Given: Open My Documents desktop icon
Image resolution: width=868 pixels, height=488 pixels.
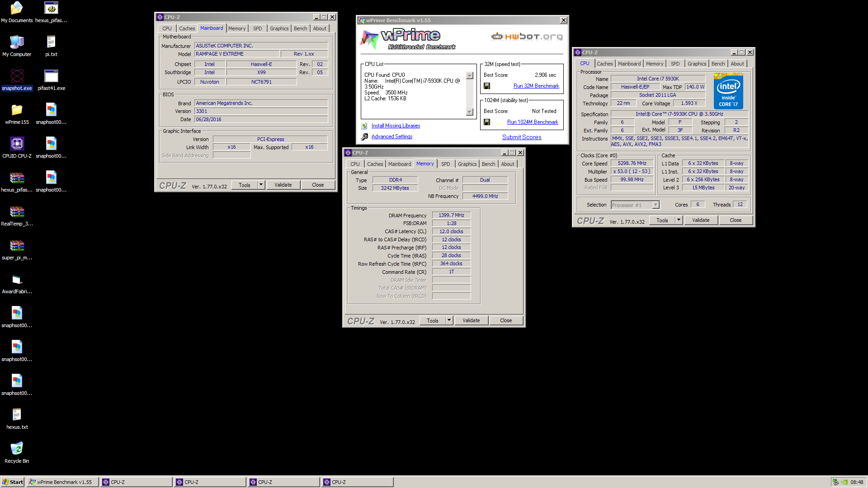Looking at the screenshot, I should pos(17,12).
